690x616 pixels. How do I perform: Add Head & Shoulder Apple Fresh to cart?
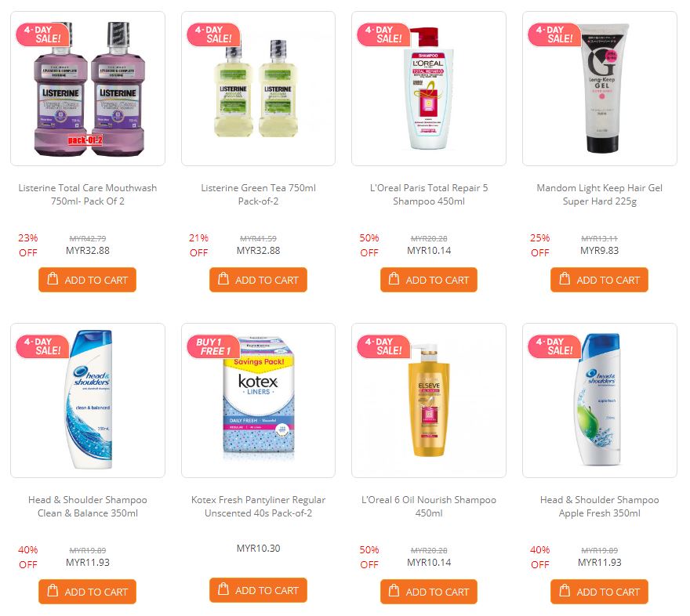click(x=599, y=592)
